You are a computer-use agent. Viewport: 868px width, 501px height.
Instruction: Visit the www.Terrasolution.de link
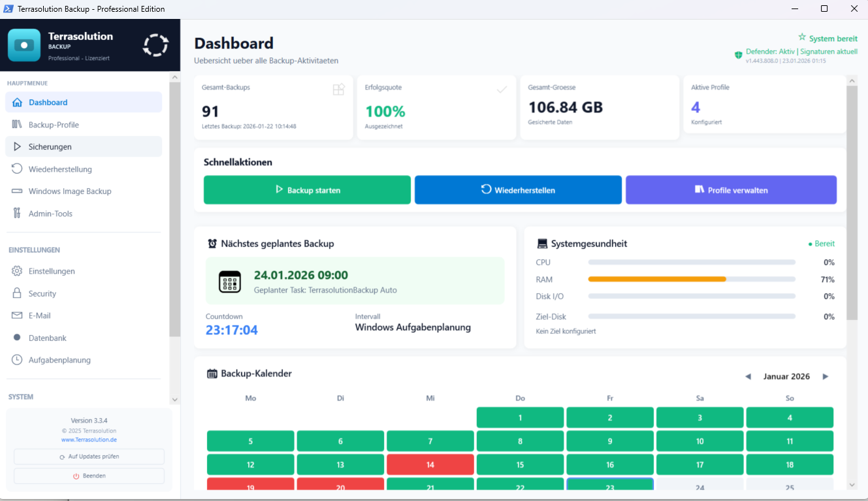pyautogui.click(x=89, y=440)
